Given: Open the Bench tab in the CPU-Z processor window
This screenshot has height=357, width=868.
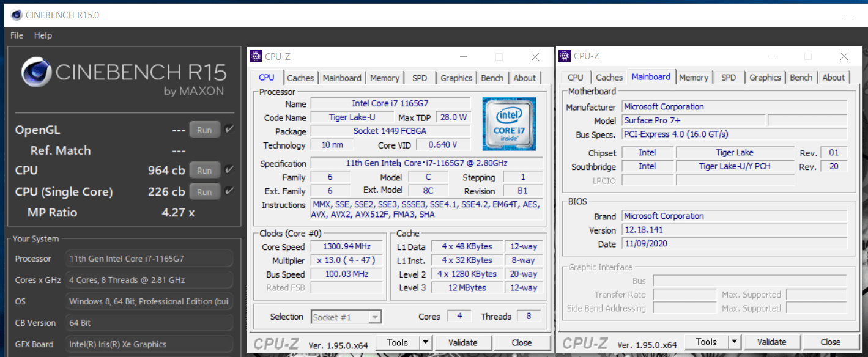Looking at the screenshot, I should click(x=492, y=78).
